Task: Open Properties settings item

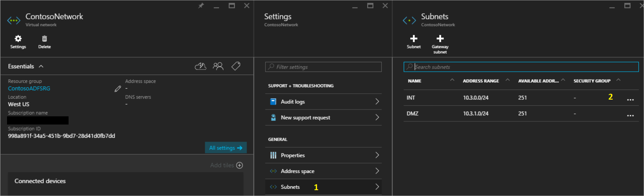Action: (x=323, y=155)
